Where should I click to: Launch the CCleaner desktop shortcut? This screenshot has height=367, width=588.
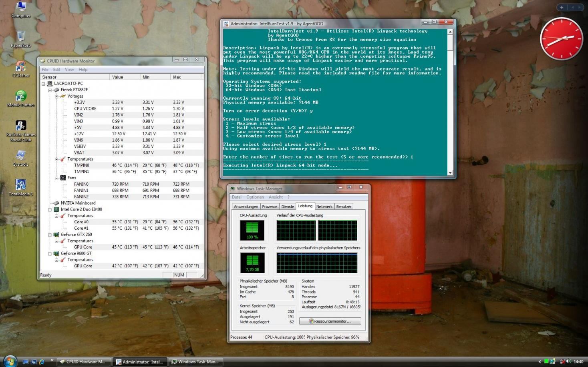(21, 68)
